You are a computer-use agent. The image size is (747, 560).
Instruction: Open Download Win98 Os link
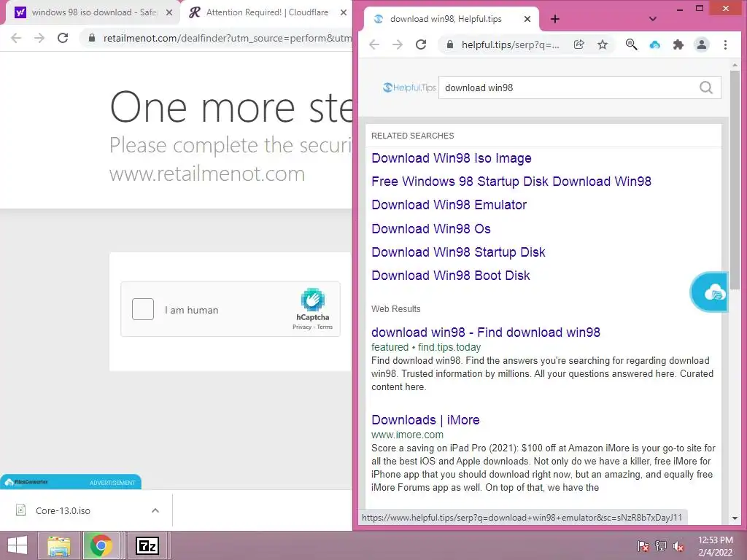tap(430, 228)
